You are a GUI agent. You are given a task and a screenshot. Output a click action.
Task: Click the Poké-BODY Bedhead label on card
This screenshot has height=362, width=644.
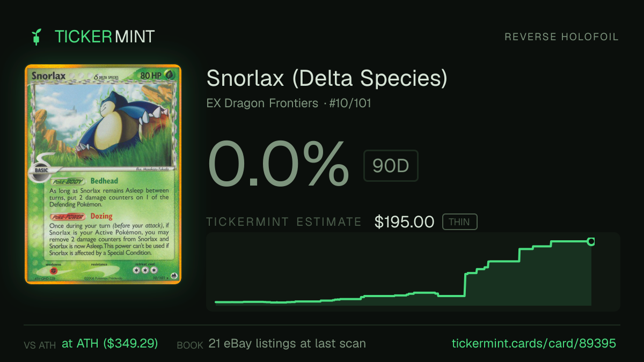click(85, 181)
